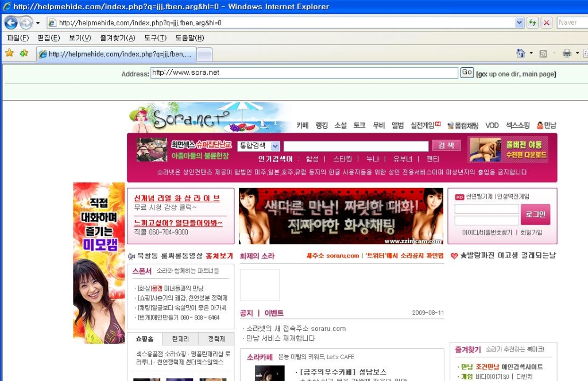Open the Favorites Center star icon
Viewport: 588px width, 381px height.
tap(9, 53)
